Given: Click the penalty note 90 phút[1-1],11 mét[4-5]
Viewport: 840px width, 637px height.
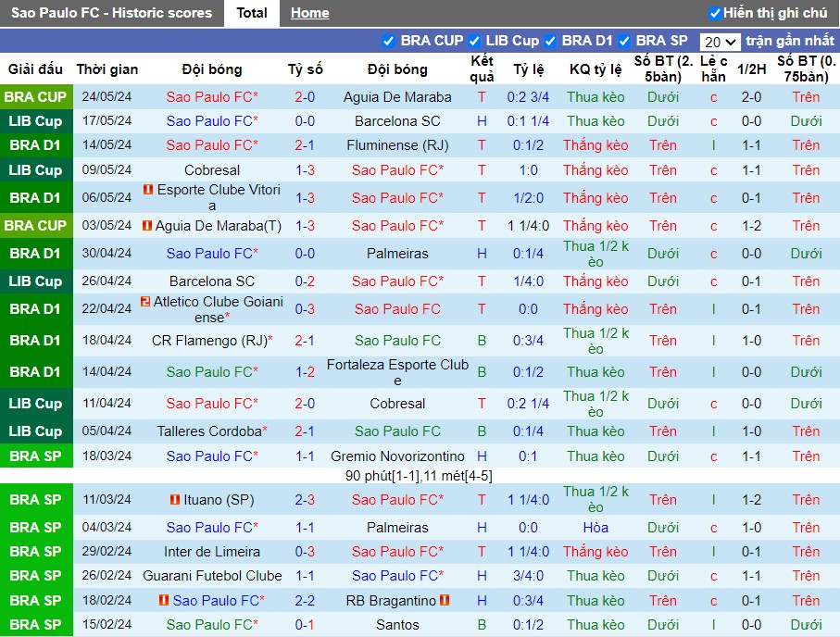Looking at the screenshot, I should point(419,476).
